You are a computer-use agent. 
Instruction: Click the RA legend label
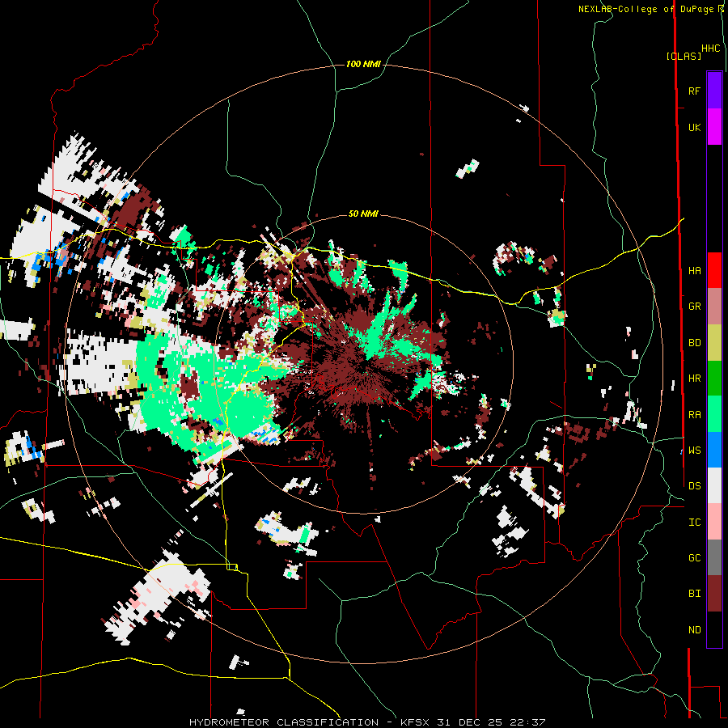[x=694, y=414]
